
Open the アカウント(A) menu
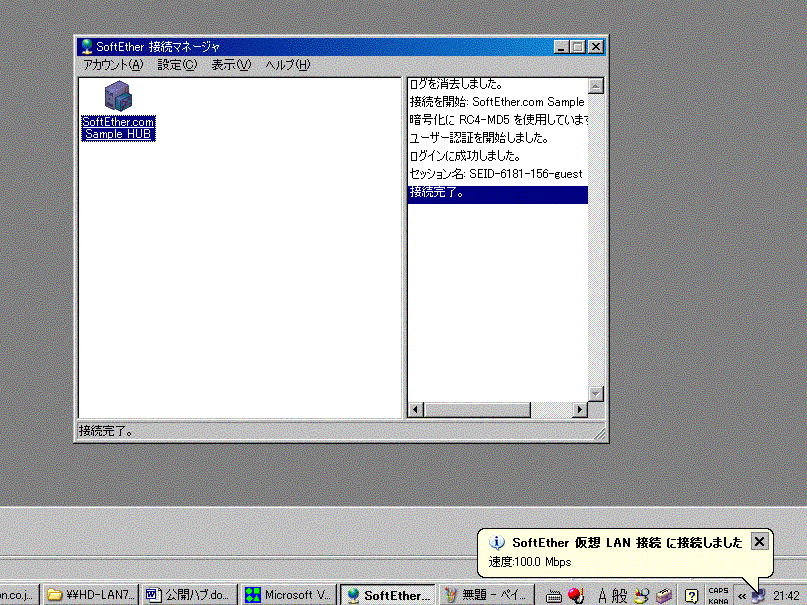pyautogui.click(x=113, y=65)
